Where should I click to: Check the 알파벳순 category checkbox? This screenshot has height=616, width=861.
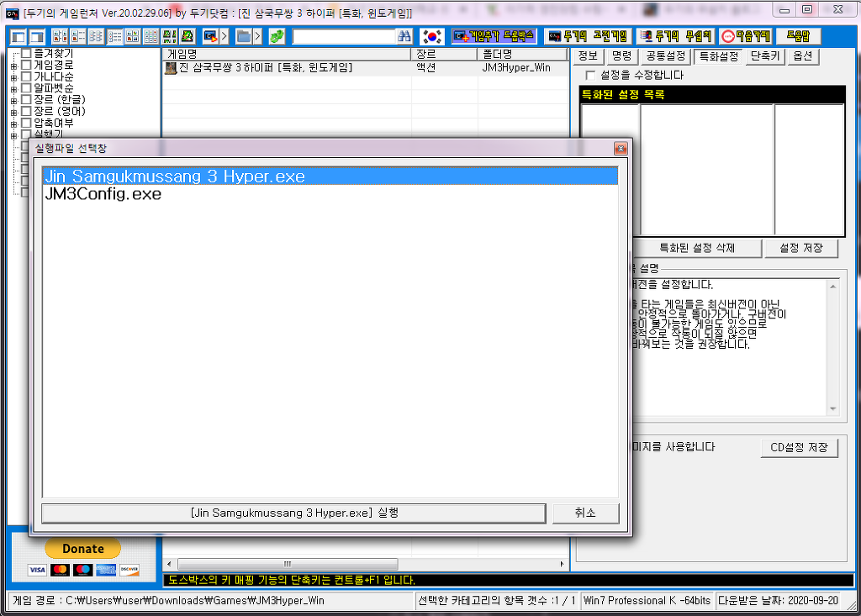[x=26, y=88]
